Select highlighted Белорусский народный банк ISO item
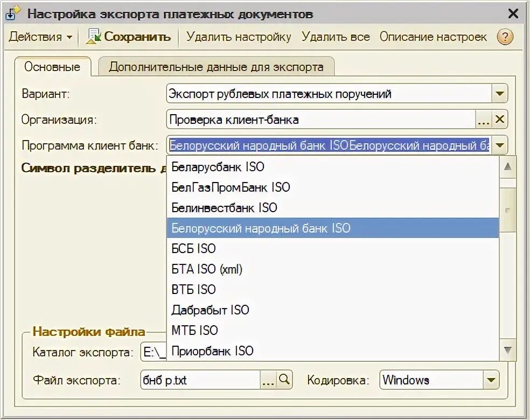Image resolution: width=530 pixels, height=420 pixels. pos(333,228)
